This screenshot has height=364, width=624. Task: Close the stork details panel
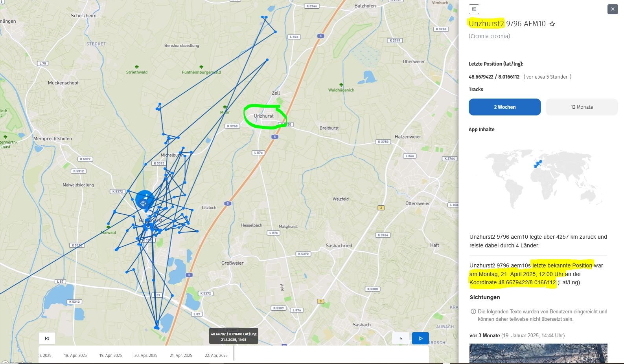coord(612,9)
